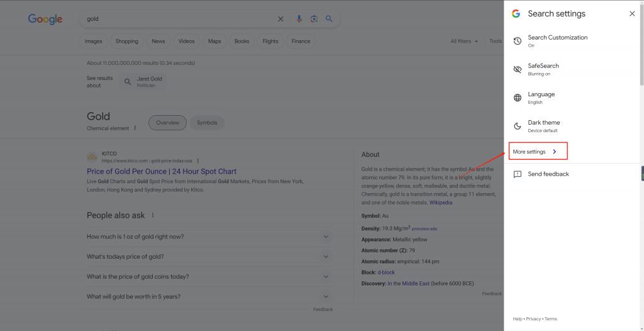
Task: Open the Wikipedia link in About
Action: coord(441,203)
